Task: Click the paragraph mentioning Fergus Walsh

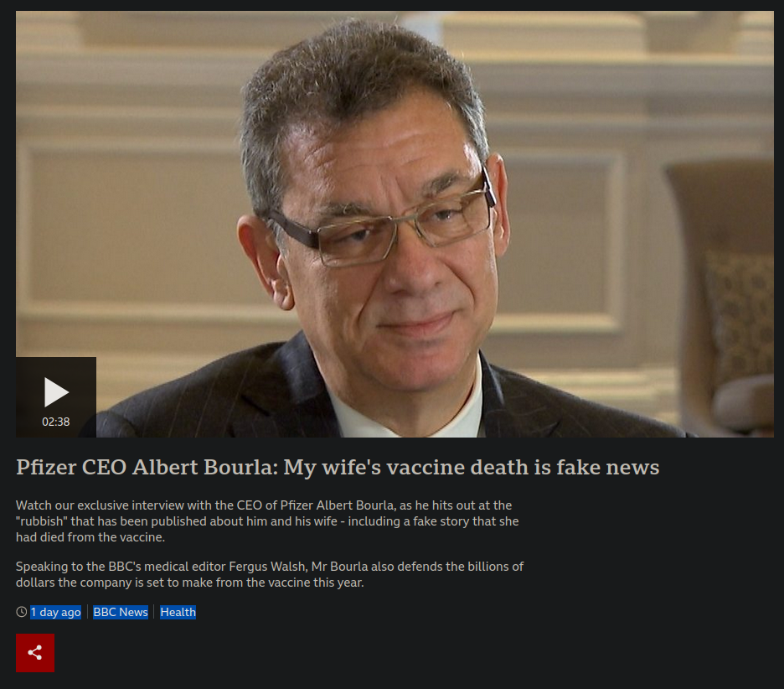Action: point(270,574)
